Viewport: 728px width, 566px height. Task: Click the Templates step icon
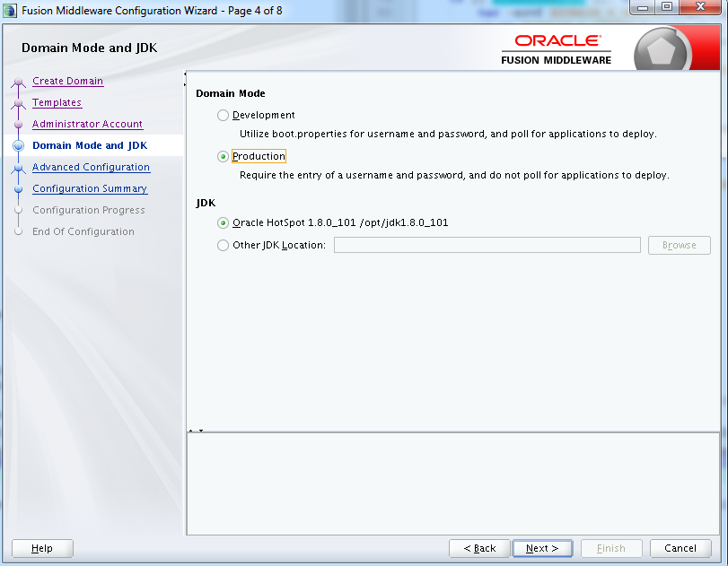pyautogui.click(x=18, y=101)
